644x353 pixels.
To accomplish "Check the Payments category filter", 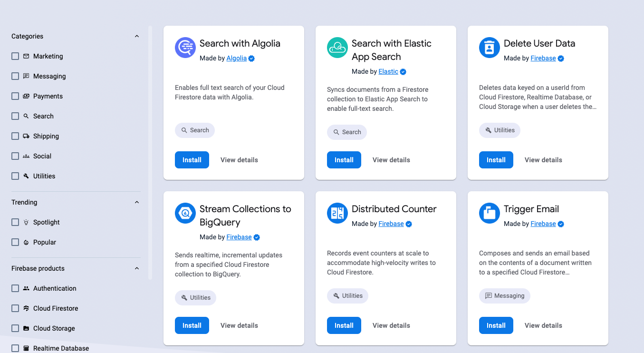I will tap(15, 96).
